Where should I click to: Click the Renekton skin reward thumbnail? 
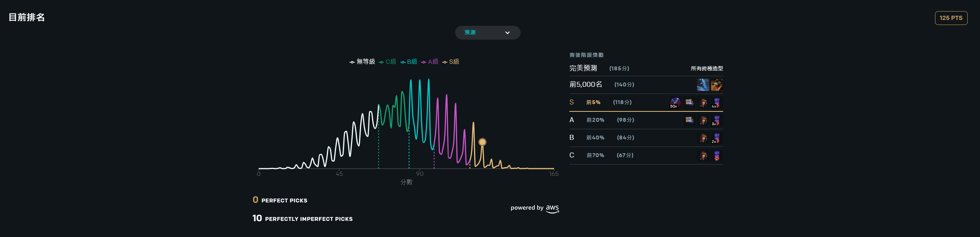(717, 85)
